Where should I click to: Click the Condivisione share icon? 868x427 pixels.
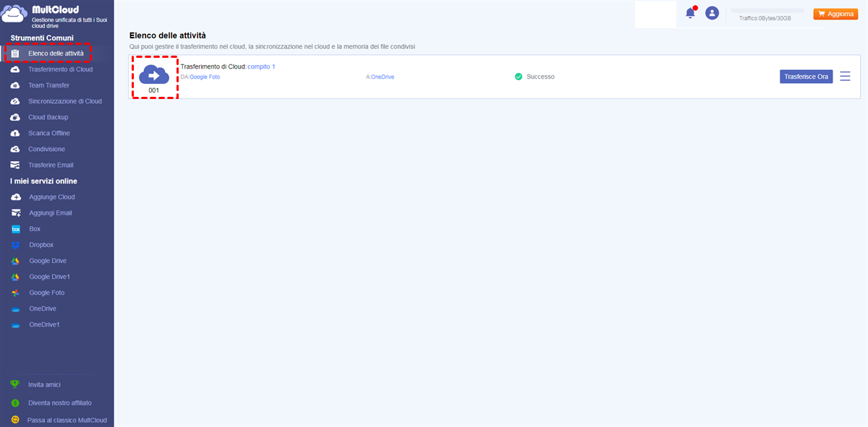click(15, 149)
